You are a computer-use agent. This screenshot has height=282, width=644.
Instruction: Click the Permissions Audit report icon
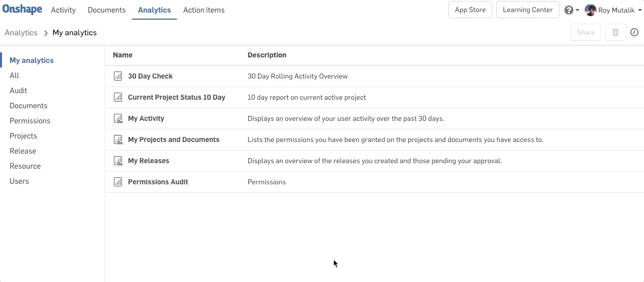pos(118,182)
